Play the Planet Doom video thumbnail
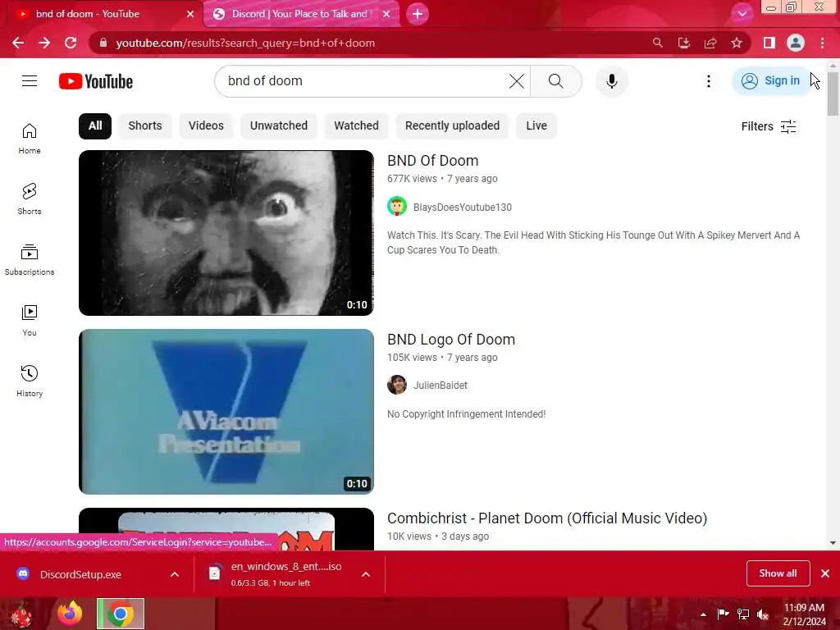Viewport: 840px width, 630px height. point(226,529)
